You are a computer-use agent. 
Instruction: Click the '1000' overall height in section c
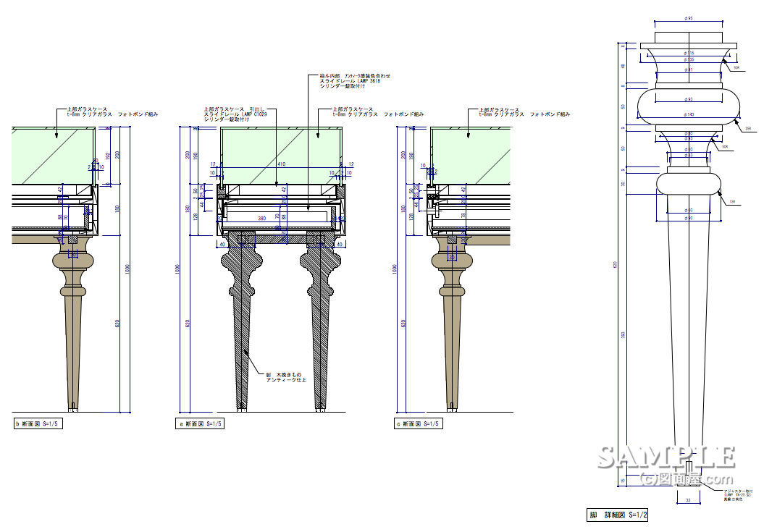395,269
